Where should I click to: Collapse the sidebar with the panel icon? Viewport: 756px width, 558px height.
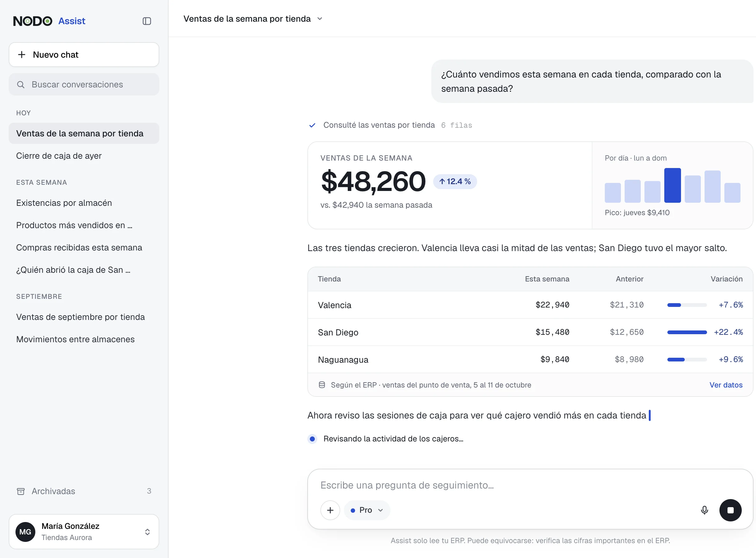[x=147, y=21]
